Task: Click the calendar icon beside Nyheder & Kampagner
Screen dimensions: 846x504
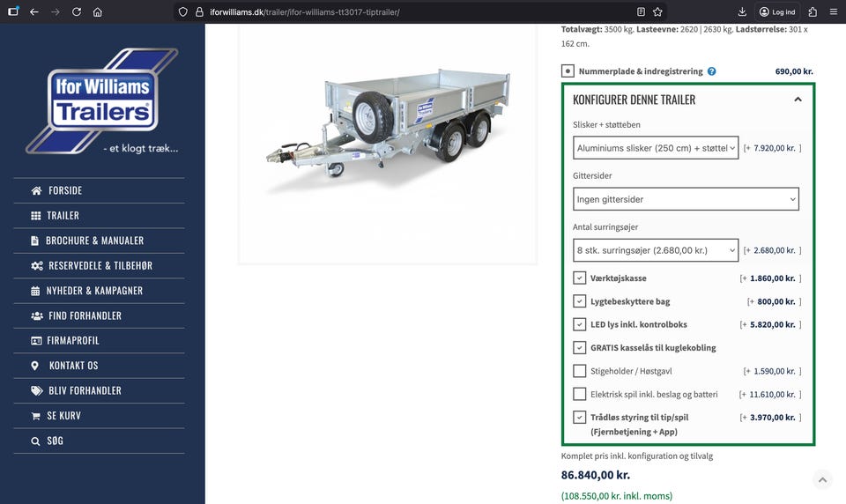Action: click(x=35, y=291)
